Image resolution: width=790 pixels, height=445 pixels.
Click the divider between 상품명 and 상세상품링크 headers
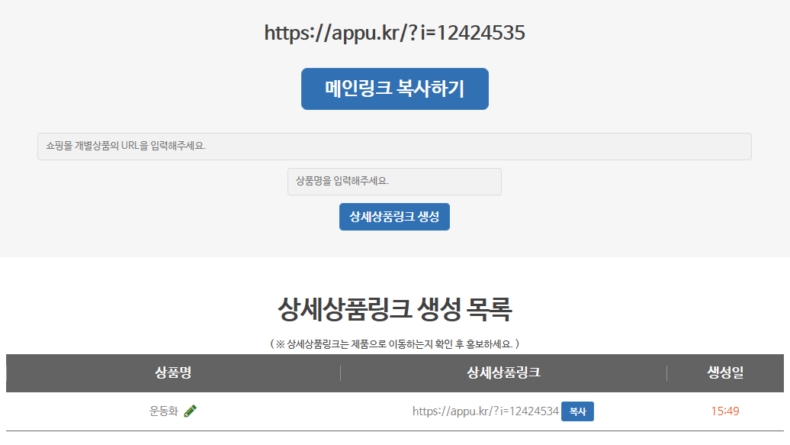point(340,373)
